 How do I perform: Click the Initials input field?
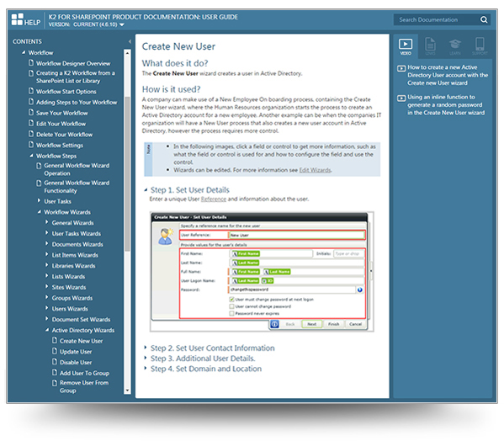348,254
